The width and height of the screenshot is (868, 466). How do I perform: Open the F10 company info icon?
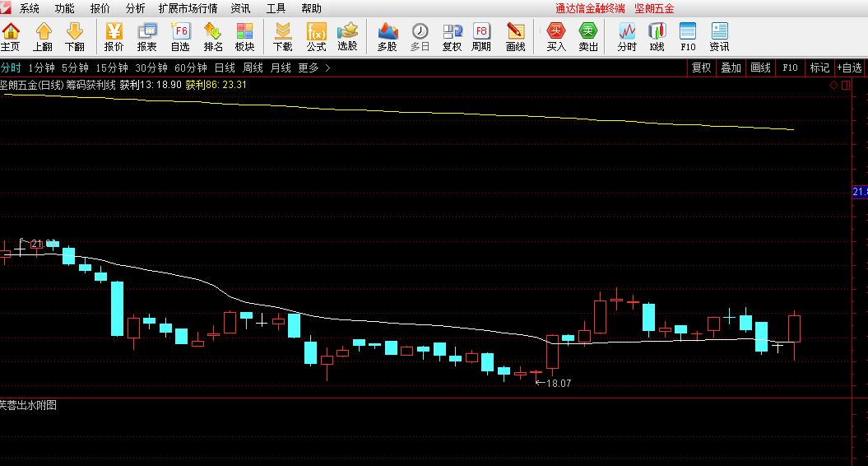click(688, 37)
